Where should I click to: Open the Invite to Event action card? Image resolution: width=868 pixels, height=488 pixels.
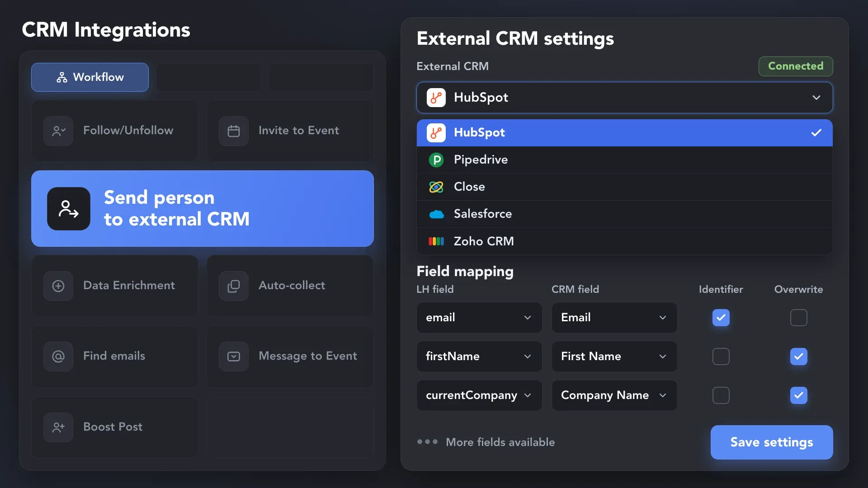point(290,131)
